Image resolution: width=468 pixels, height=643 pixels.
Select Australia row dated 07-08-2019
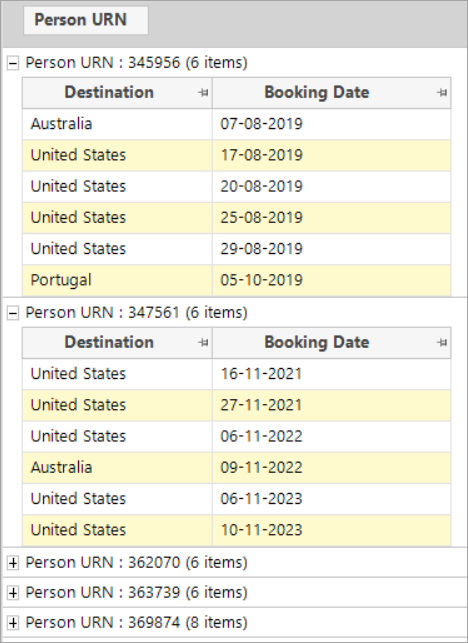tap(237, 124)
